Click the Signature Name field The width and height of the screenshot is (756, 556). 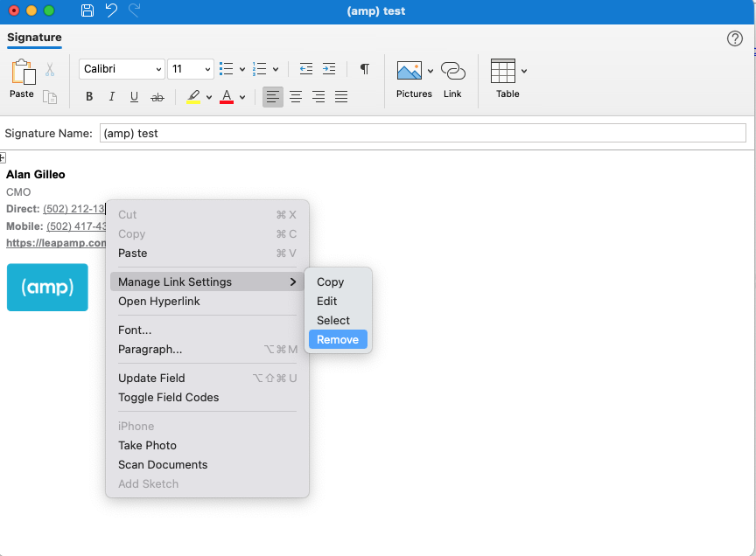point(423,133)
